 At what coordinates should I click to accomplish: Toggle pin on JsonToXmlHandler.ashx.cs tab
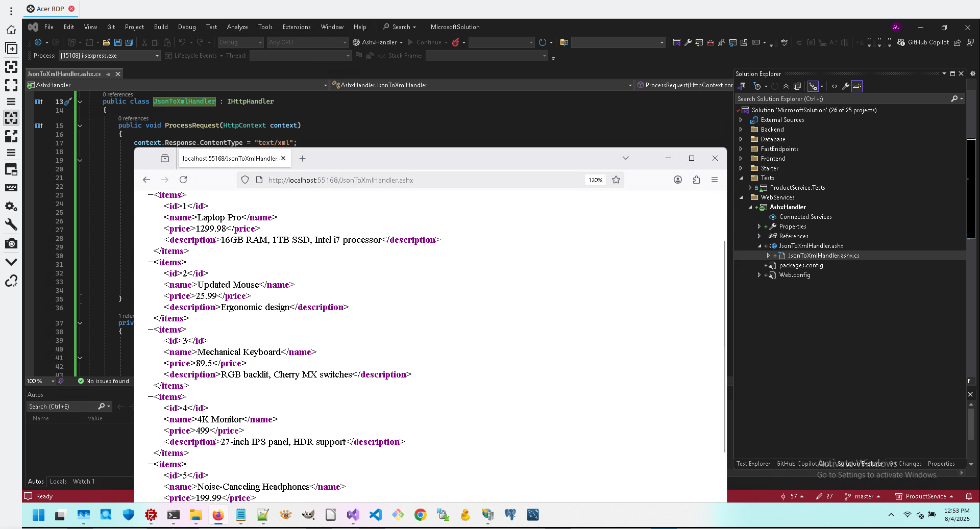pyautogui.click(x=108, y=74)
